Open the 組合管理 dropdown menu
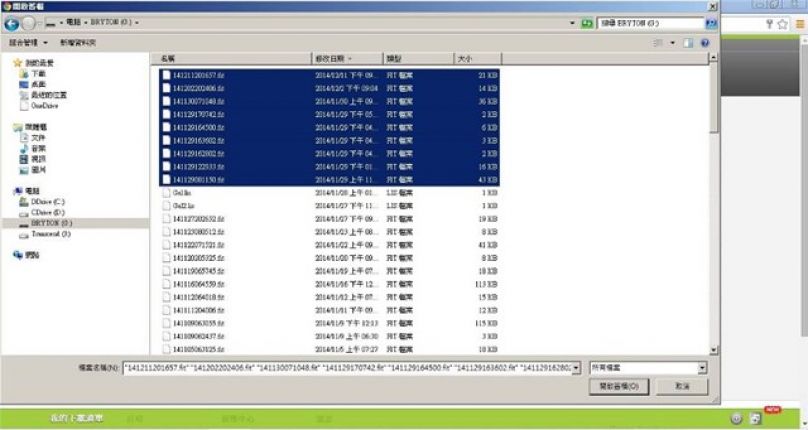The image size is (808, 430). coord(29,43)
